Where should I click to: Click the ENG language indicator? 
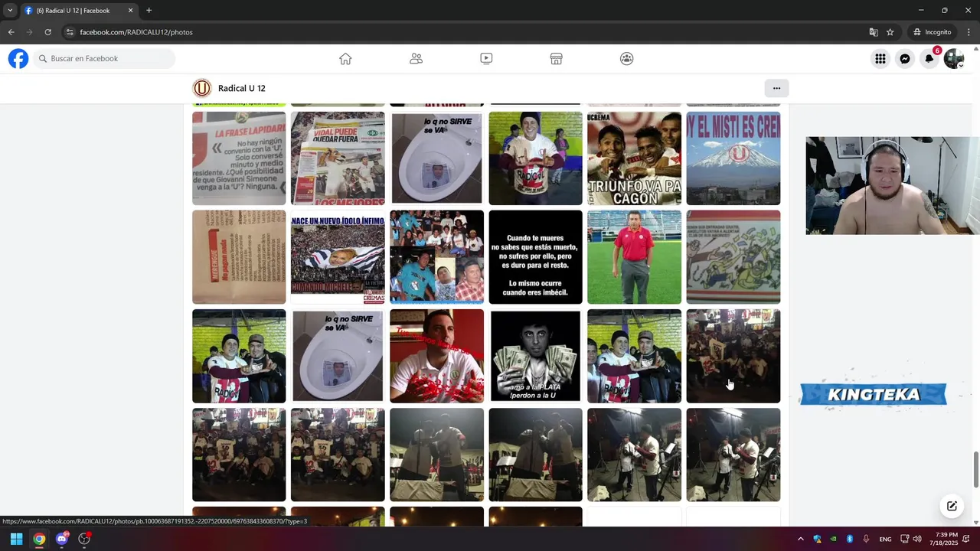[x=885, y=539]
